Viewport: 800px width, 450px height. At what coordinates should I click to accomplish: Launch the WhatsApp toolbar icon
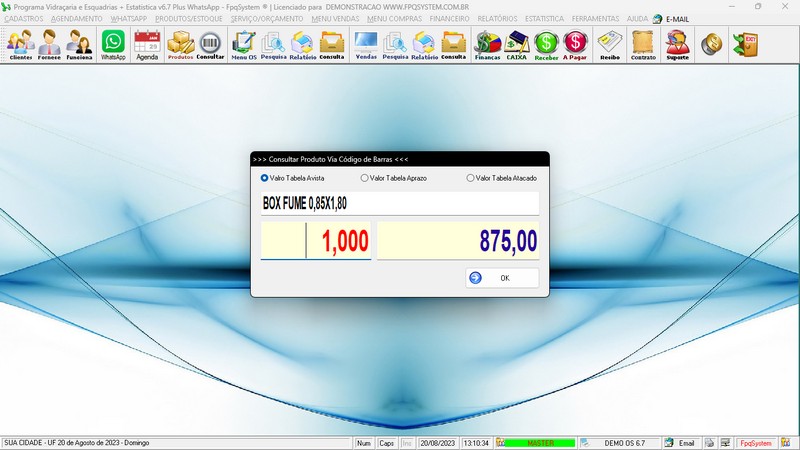(113, 45)
